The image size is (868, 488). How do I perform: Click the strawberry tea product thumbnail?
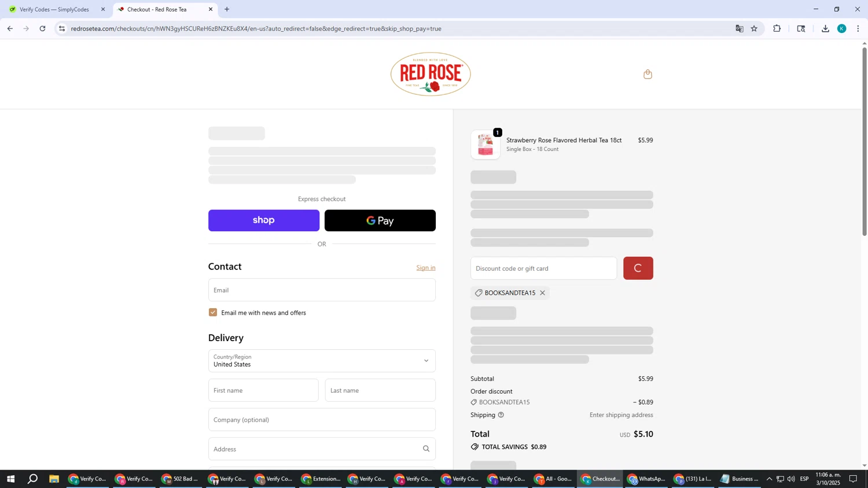pos(485,145)
